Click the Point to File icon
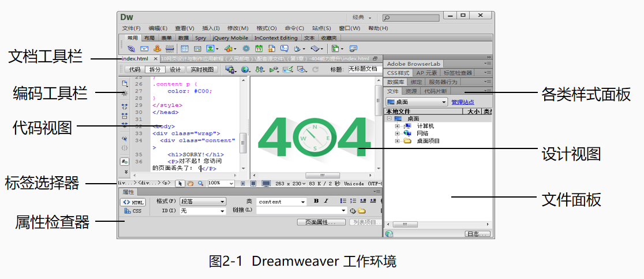644x279 pixels. pyautogui.click(x=353, y=211)
